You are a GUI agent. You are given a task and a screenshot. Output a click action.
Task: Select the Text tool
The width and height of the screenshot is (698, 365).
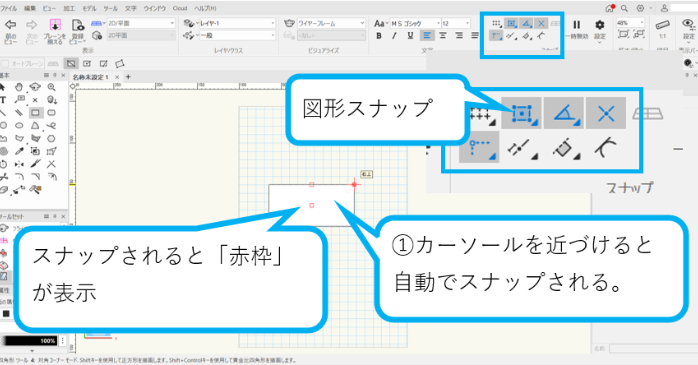click(3, 100)
